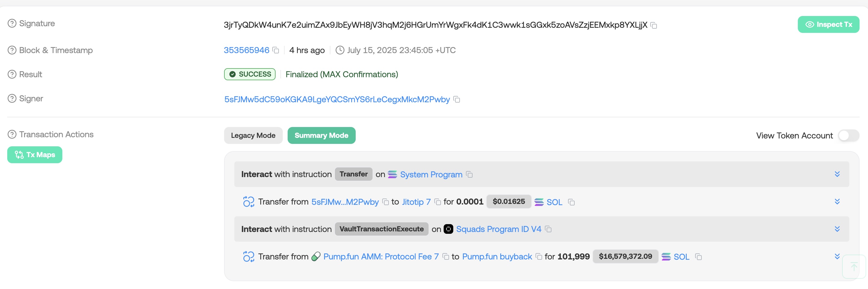This screenshot has width=868, height=289.
Task: Open the Pump.fun buyback link
Action: (x=497, y=257)
